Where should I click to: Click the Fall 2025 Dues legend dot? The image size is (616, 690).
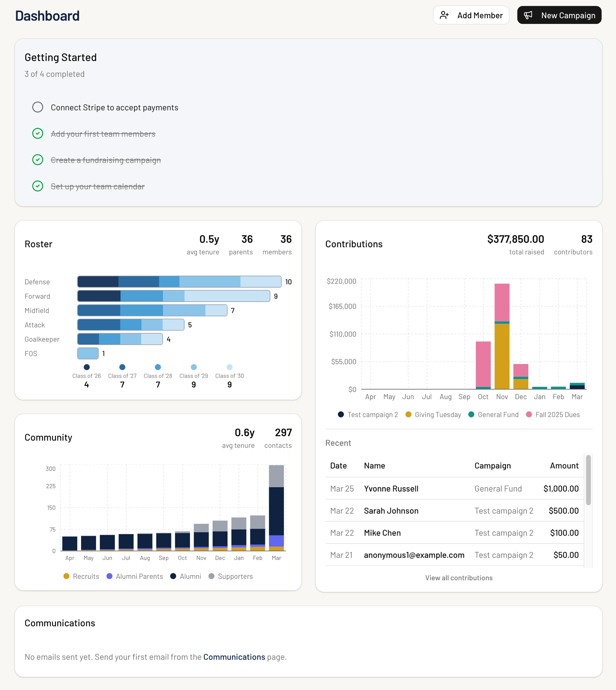(x=529, y=415)
